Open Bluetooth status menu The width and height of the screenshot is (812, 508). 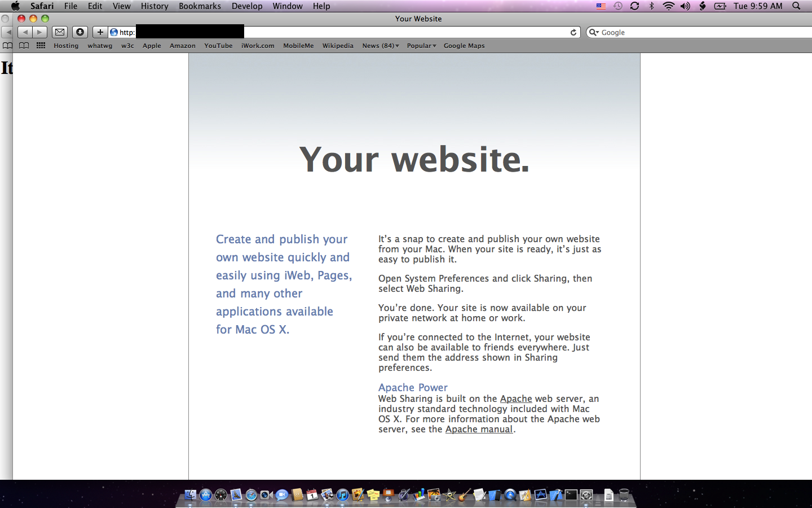(651, 6)
